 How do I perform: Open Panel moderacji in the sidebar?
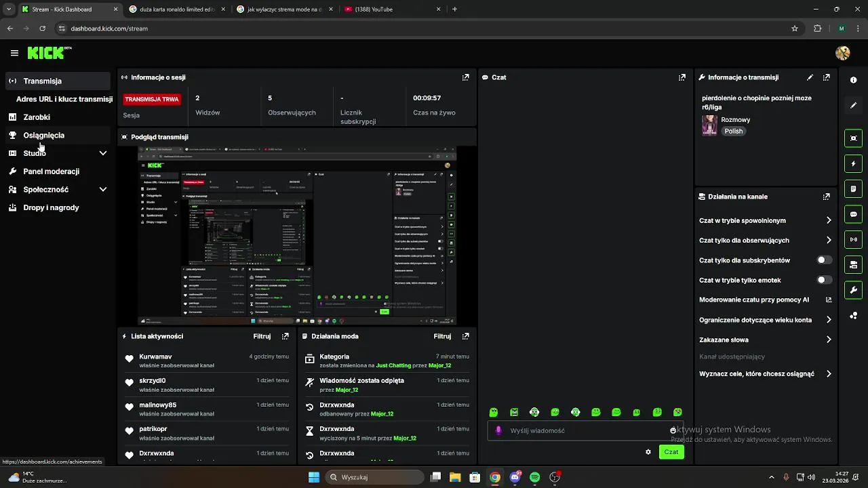pos(57,171)
